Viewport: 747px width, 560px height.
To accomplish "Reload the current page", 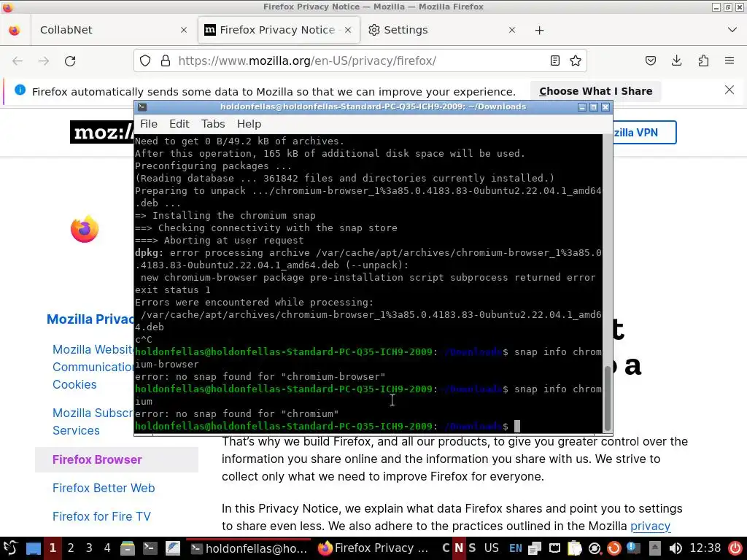I will (x=70, y=61).
